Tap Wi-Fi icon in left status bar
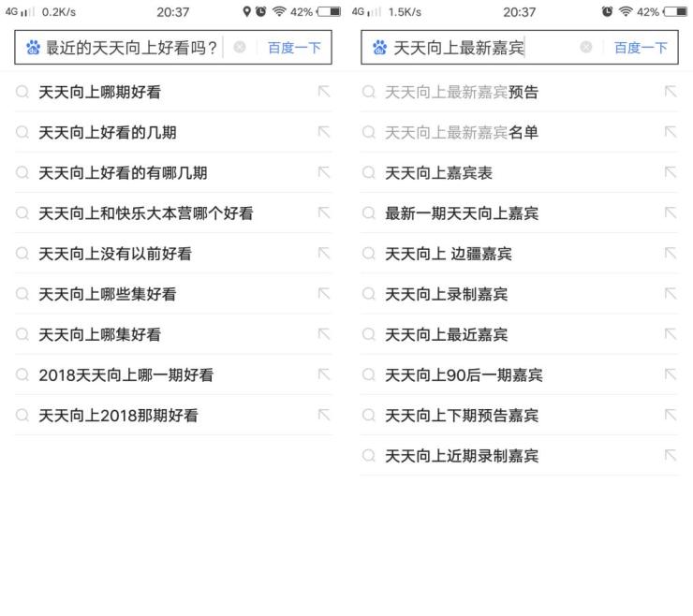The height and width of the screenshot is (616, 693). (x=279, y=11)
